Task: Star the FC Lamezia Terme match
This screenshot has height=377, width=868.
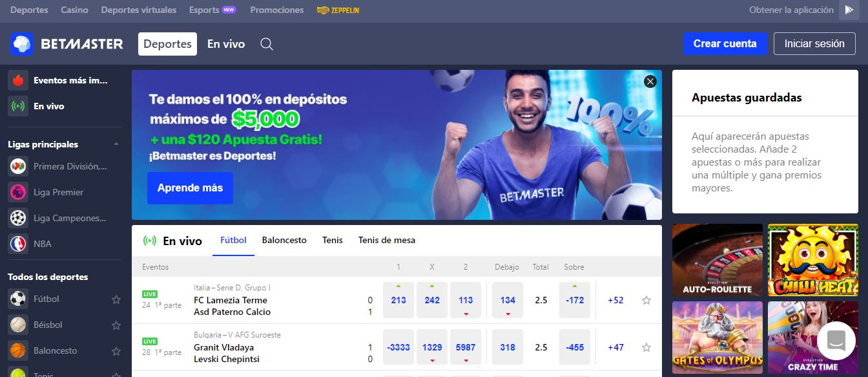Action: click(x=646, y=300)
